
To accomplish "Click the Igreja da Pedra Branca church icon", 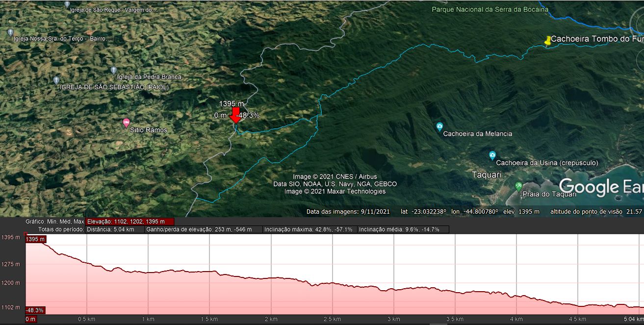I will coord(114,70).
